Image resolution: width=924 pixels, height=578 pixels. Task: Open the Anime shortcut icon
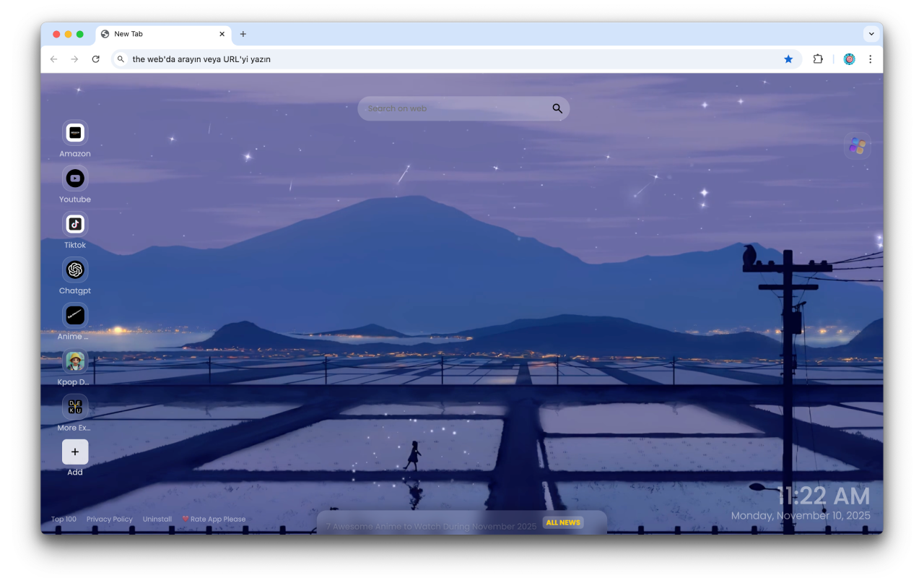75,315
